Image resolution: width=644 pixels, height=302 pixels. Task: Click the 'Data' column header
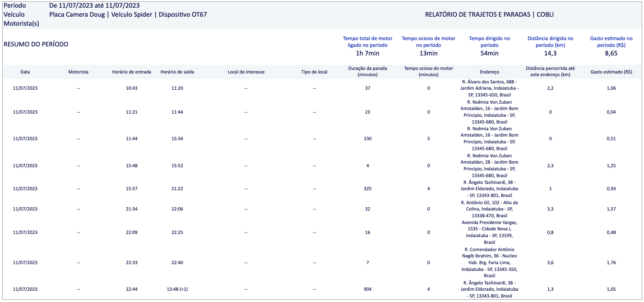[x=25, y=72]
